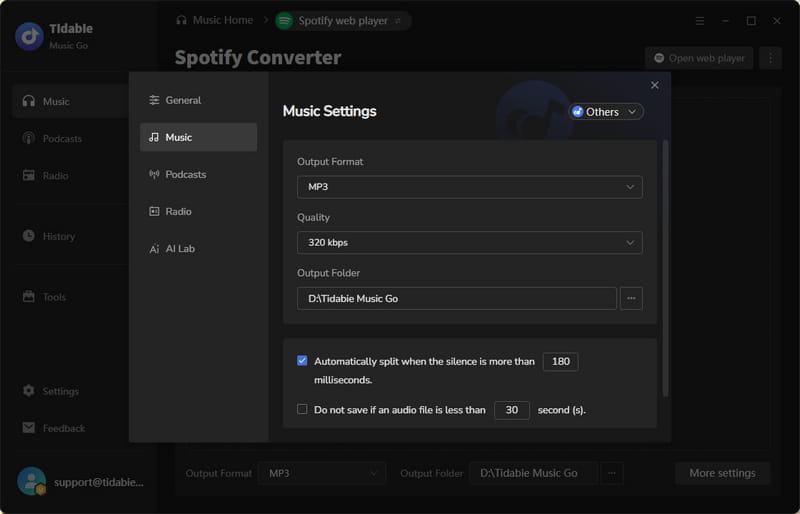
Task: Click the Output Folder path field
Action: pos(457,299)
